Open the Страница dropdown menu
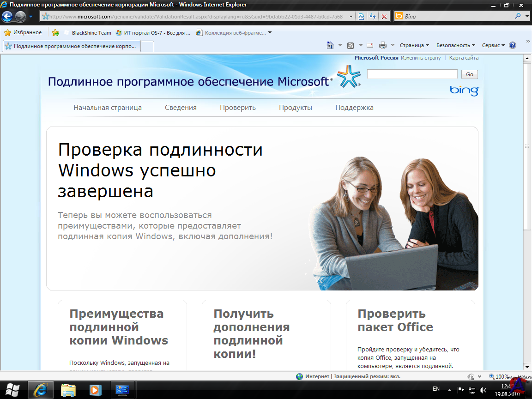Viewport: 532px width, 399px height. 414,45
